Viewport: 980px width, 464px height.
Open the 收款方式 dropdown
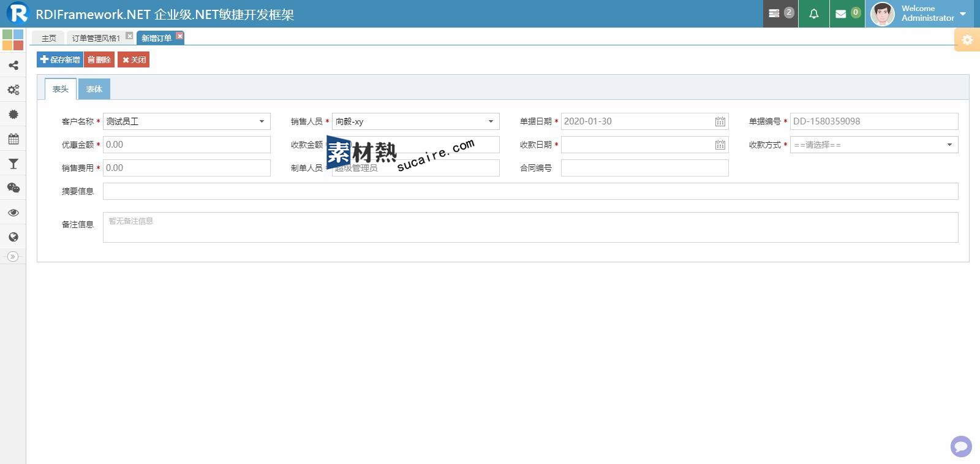coord(874,145)
